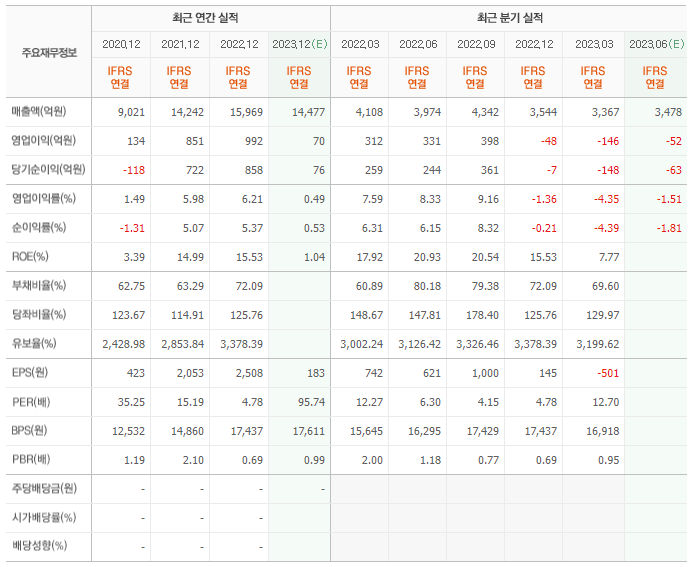Click the 2022.09 quarterly column header
Image resolution: width=693 pixels, height=567 pixels.
(x=476, y=44)
